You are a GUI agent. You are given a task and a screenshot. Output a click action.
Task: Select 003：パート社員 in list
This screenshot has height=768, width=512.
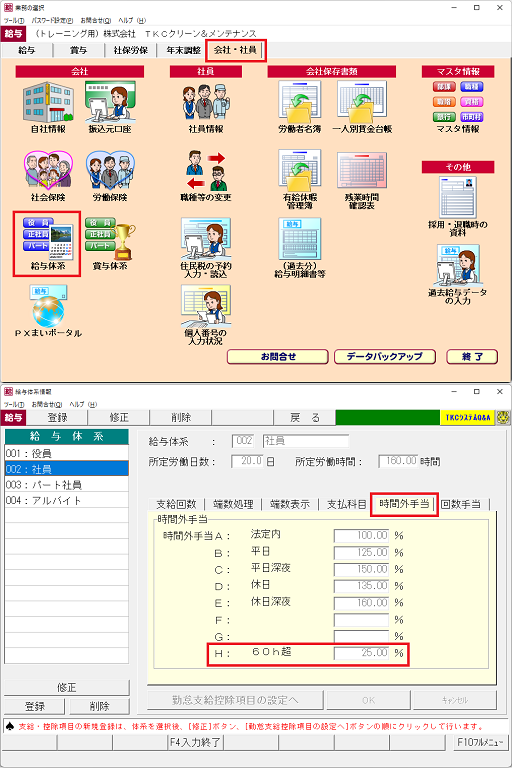67,484
